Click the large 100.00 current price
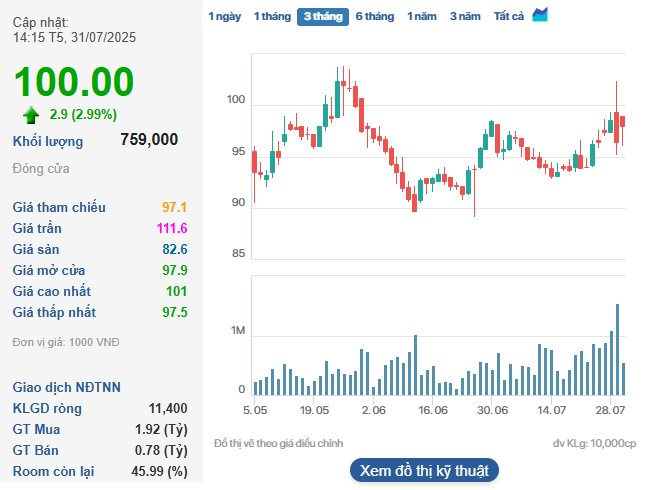 coord(74,81)
